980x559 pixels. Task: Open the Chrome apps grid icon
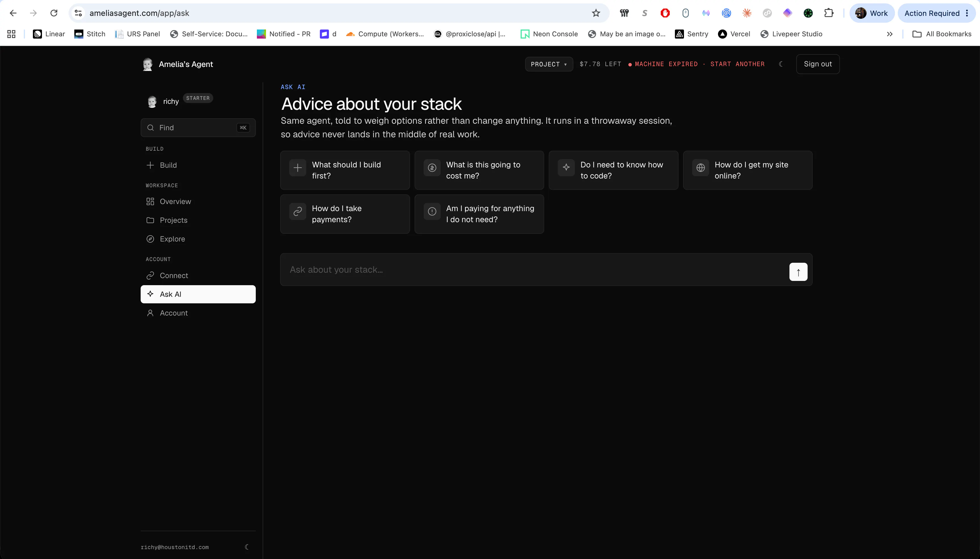[12, 34]
